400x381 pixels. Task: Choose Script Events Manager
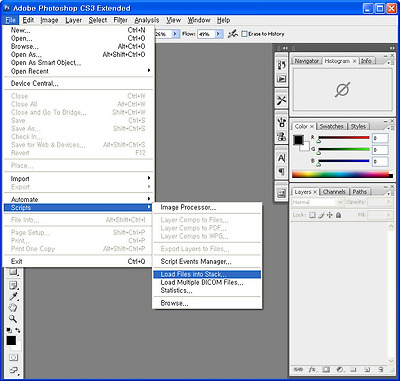(207, 262)
